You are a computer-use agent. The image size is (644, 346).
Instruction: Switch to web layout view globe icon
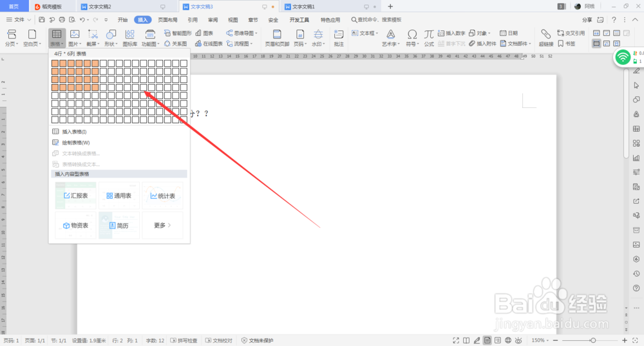508,340
